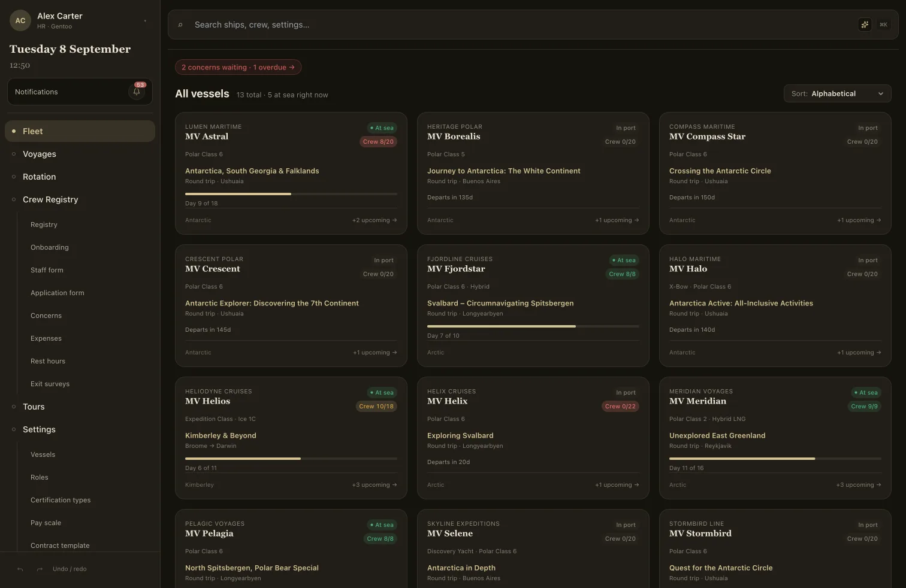Open Svalbard – Circumnavigating Spitsbergen voyage title
The width and height of the screenshot is (906, 588).
[x=500, y=304]
